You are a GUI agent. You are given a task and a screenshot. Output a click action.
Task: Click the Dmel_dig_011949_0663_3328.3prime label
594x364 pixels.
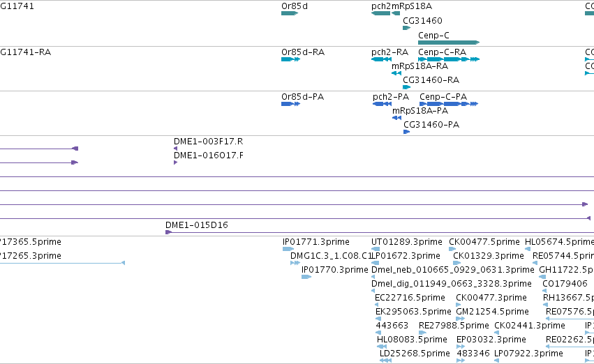pyautogui.click(x=452, y=284)
